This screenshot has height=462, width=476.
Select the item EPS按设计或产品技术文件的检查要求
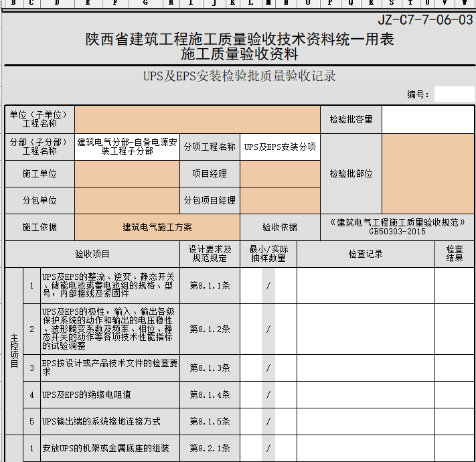pos(110,368)
